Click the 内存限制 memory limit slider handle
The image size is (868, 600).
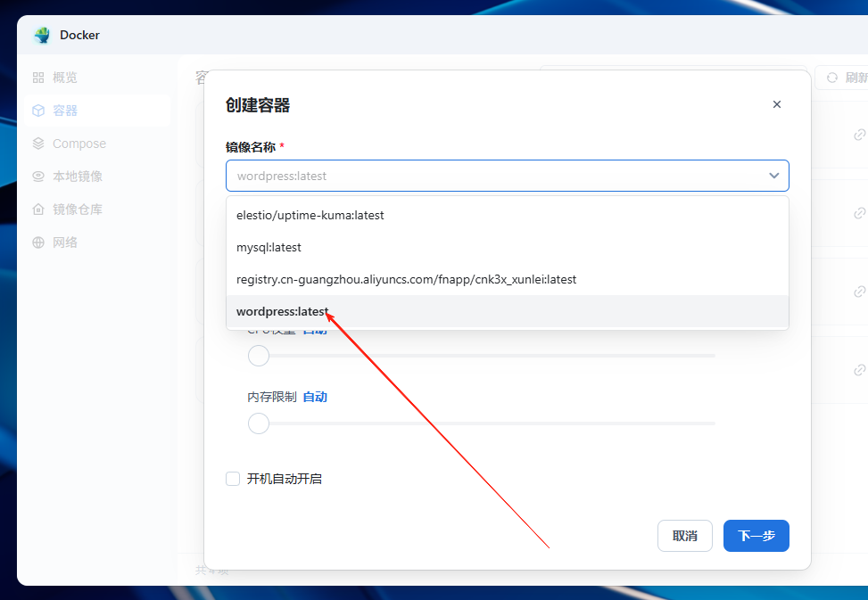pos(259,423)
